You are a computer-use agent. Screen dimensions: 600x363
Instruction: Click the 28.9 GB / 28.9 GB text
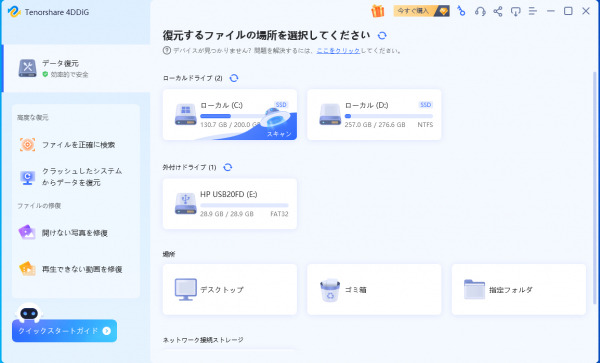[x=227, y=214]
